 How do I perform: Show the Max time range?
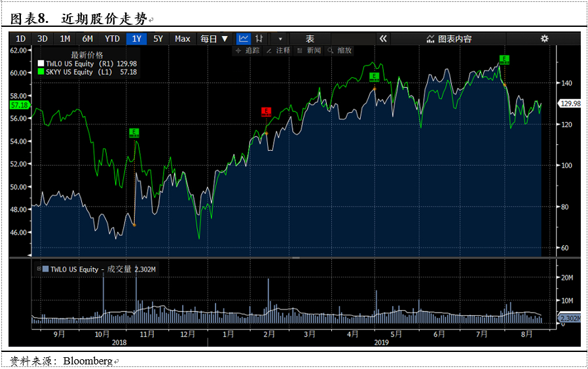pos(182,39)
